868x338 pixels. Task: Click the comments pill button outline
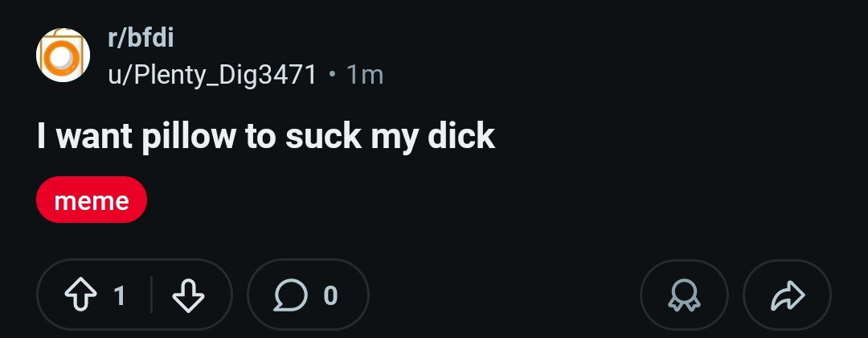pos(308,295)
